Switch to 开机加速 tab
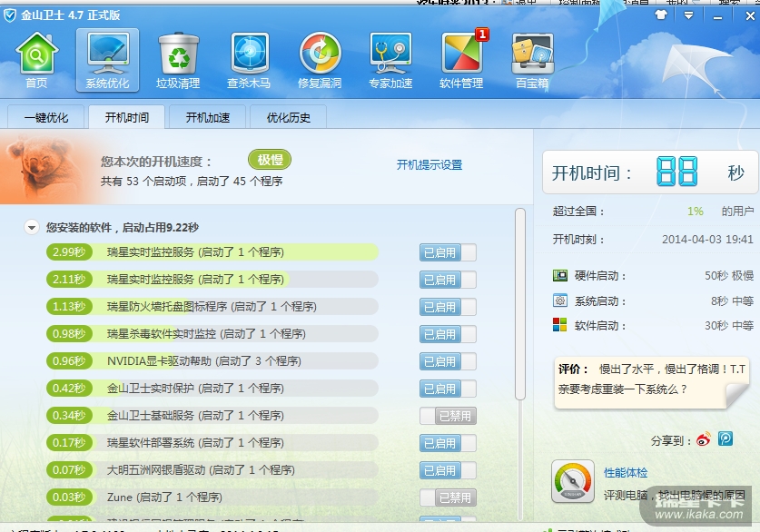Viewport: 760px width, 532px height. click(208, 117)
